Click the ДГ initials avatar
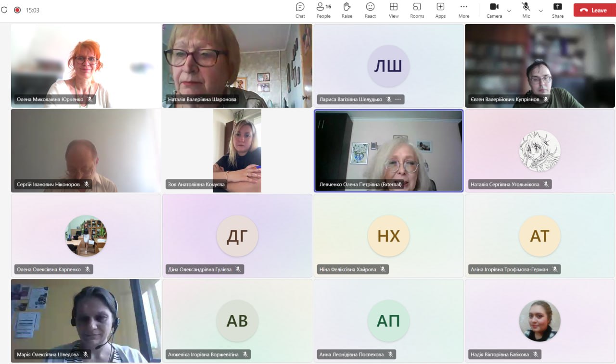This screenshot has width=616, height=364. pyautogui.click(x=237, y=236)
